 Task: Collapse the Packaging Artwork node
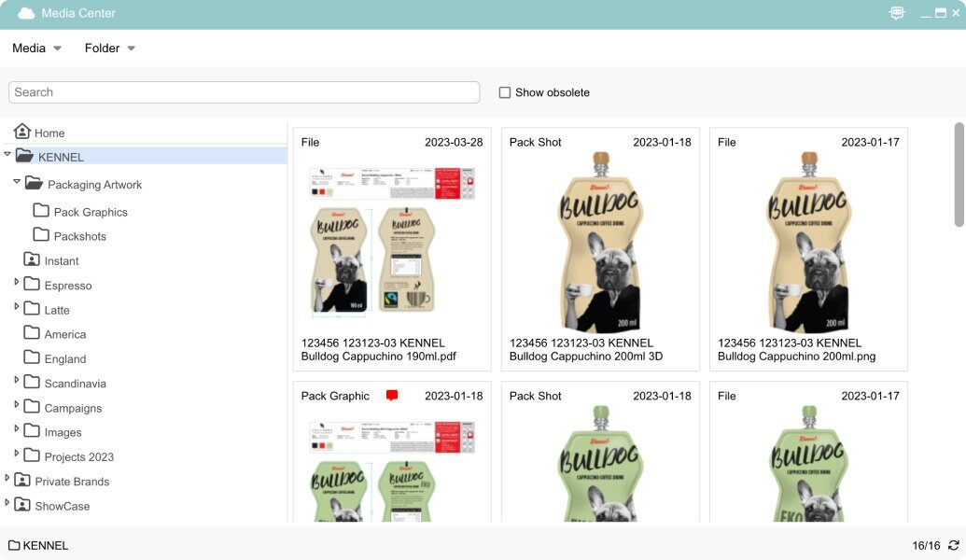[x=17, y=182]
